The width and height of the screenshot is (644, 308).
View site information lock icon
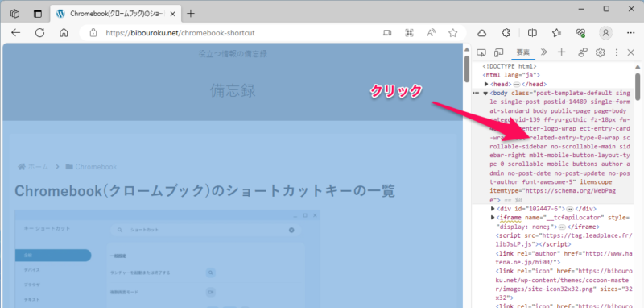click(x=93, y=33)
